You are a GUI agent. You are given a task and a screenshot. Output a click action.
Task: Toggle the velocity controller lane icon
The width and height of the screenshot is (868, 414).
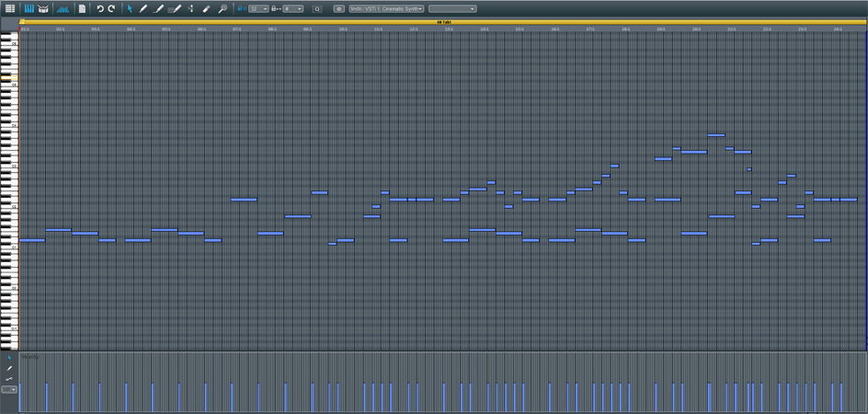63,9
